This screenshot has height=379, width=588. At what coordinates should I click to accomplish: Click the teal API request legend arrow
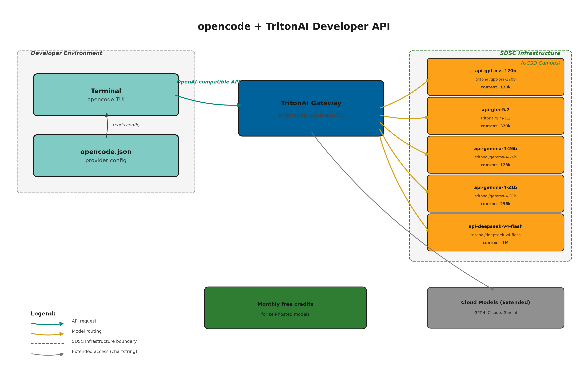point(47,324)
